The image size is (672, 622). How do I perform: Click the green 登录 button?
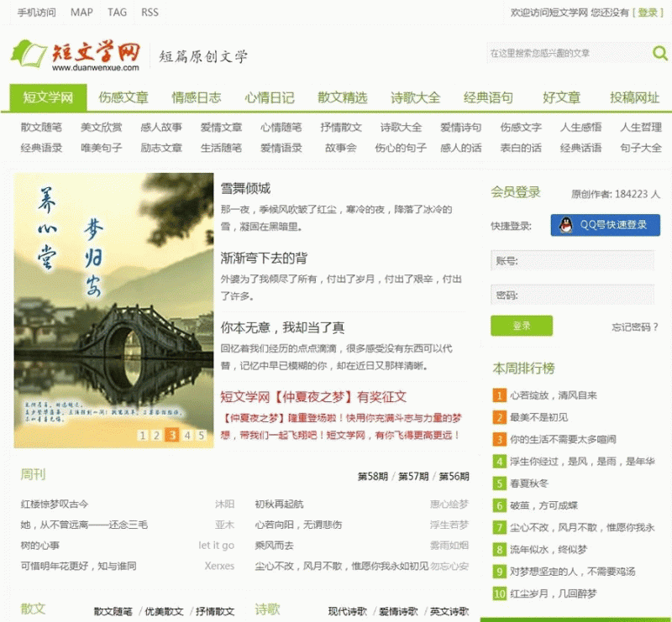click(521, 325)
